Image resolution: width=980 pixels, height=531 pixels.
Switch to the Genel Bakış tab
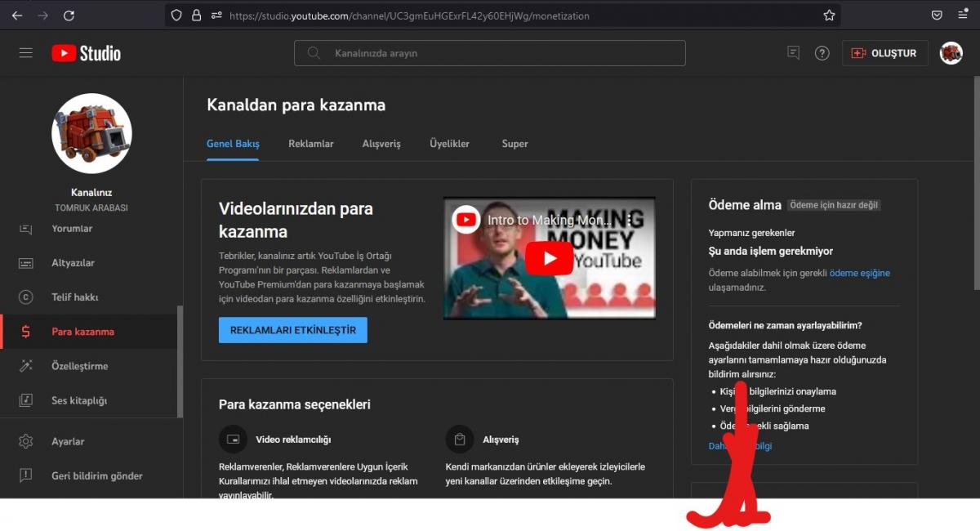click(233, 144)
